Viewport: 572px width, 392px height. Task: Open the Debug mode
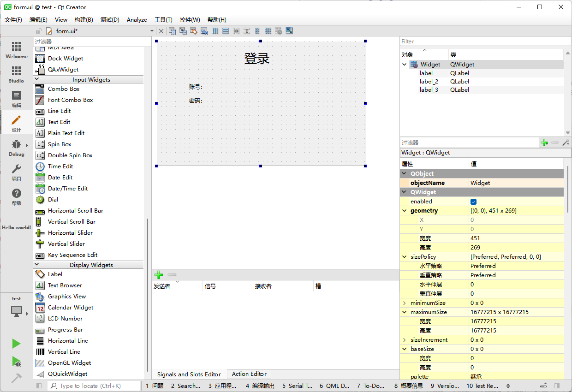[17, 148]
